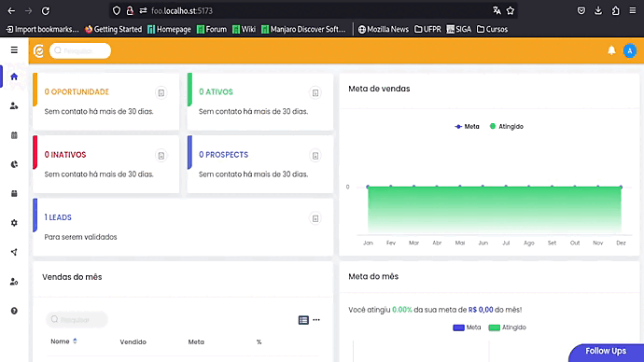Image resolution: width=644 pixels, height=362 pixels.
Task: Open the Ativos card detail icon
Action: tap(315, 92)
